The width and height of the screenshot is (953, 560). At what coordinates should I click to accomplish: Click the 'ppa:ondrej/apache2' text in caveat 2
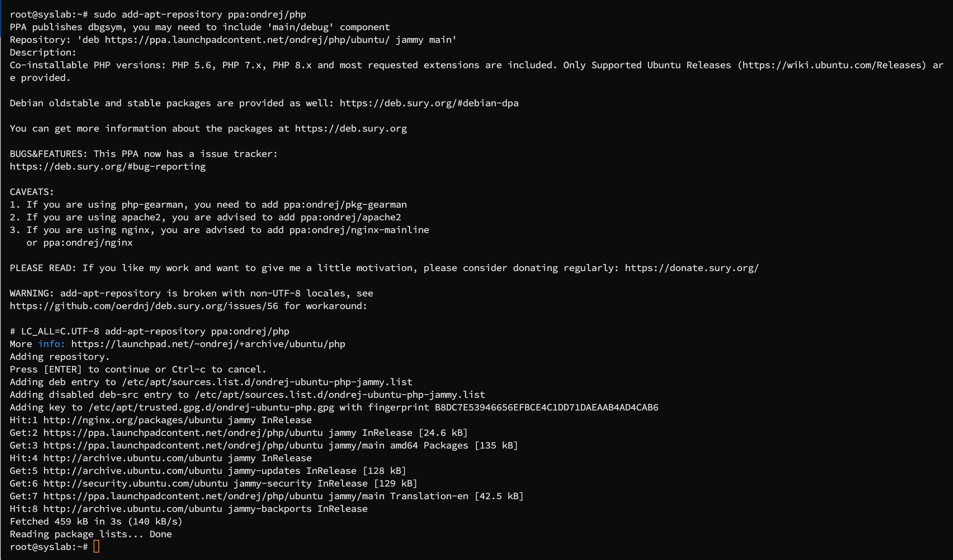tap(351, 217)
